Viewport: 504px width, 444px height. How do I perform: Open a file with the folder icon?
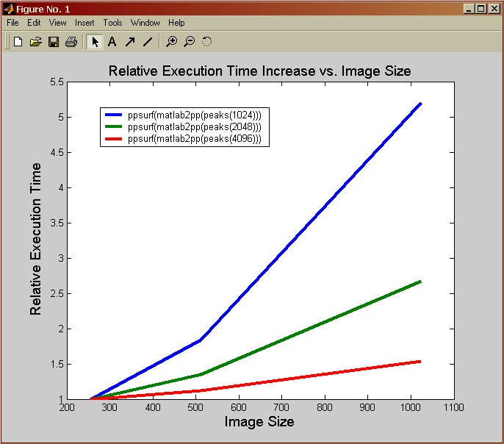(35, 42)
